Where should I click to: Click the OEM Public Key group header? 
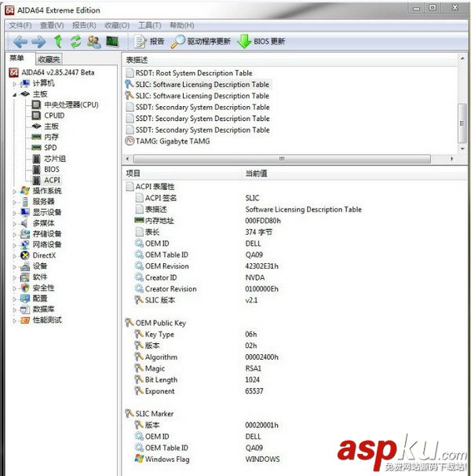tap(155, 323)
